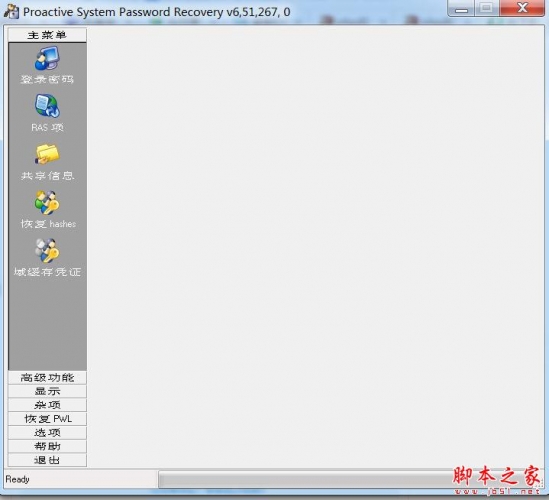
Task: Minimize the Password Recovery window
Action: [x=461, y=8]
